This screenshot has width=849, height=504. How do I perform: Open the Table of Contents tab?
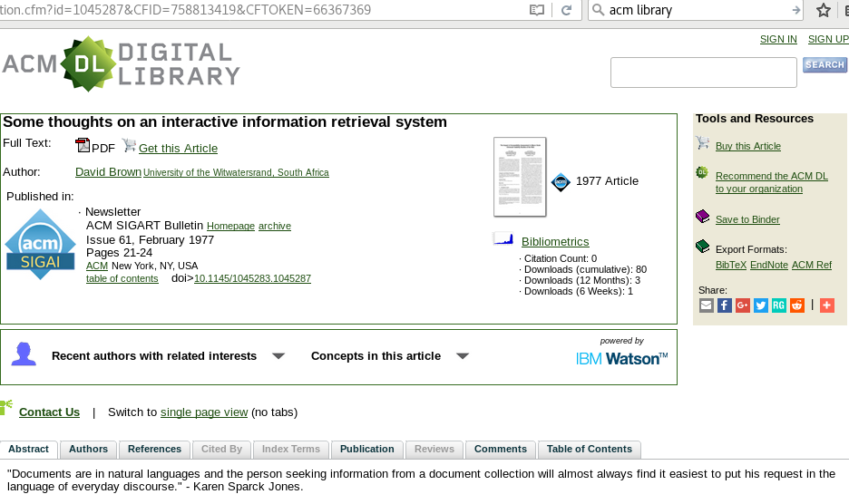coord(589,450)
